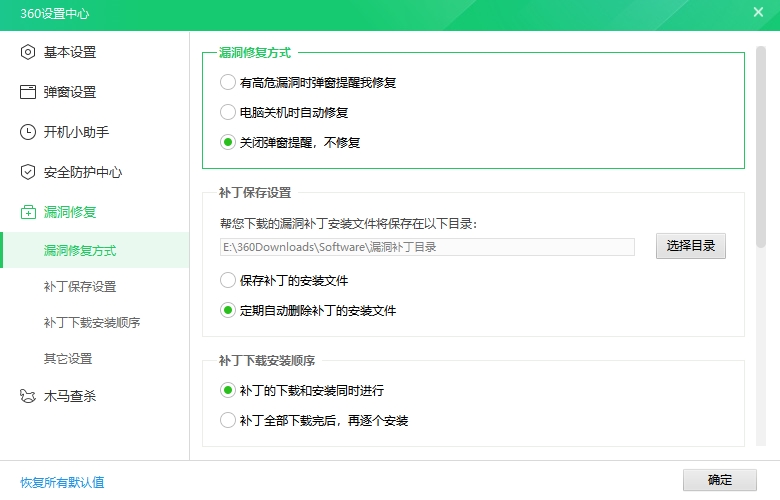
Task: Click the 360设置中心 title text
Action: click(55, 13)
